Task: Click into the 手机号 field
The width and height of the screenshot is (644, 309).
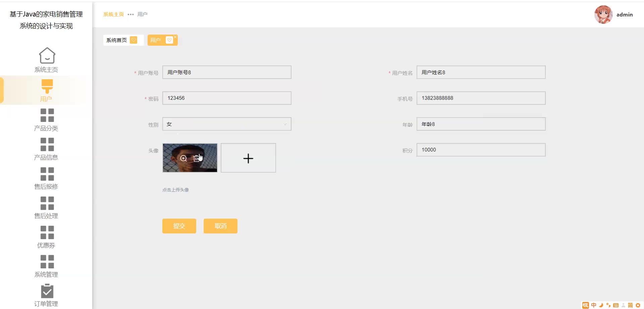Action: click(481, 98)
